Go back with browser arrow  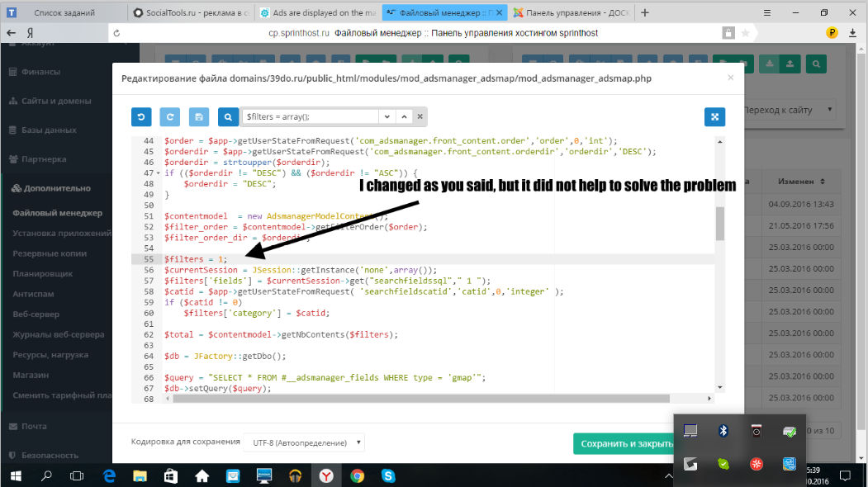(x=11, y=33)
